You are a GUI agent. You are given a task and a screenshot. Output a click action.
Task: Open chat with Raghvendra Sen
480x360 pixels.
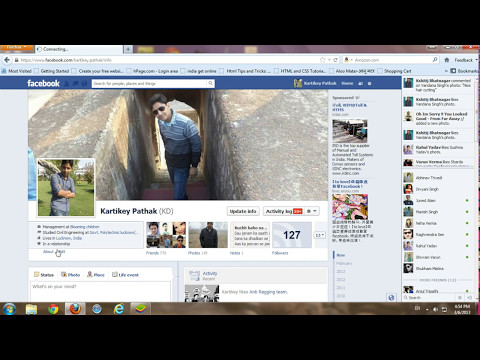437,234
